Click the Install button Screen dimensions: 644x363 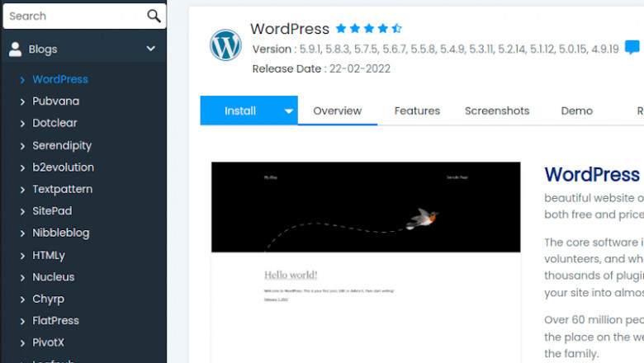[240, 111]
